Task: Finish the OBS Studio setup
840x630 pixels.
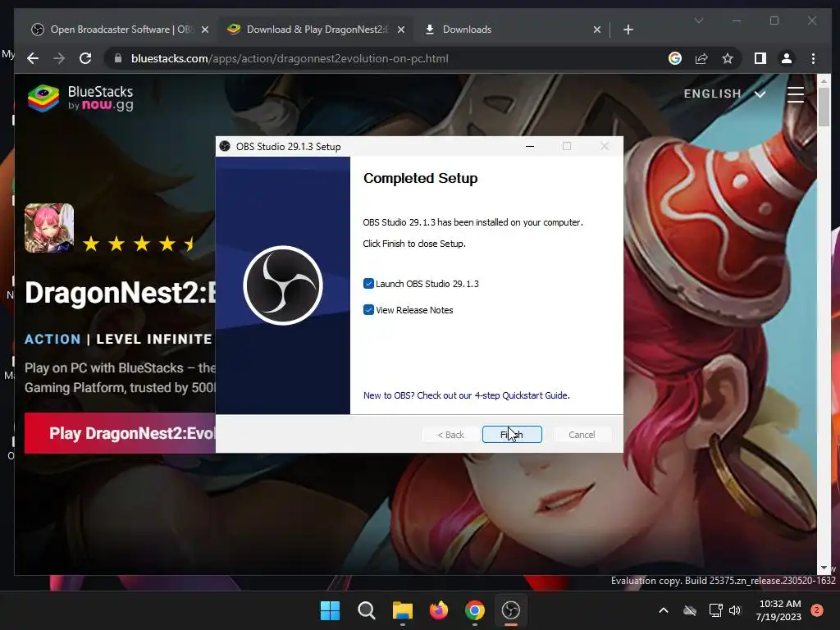Action: coord(512,435)
